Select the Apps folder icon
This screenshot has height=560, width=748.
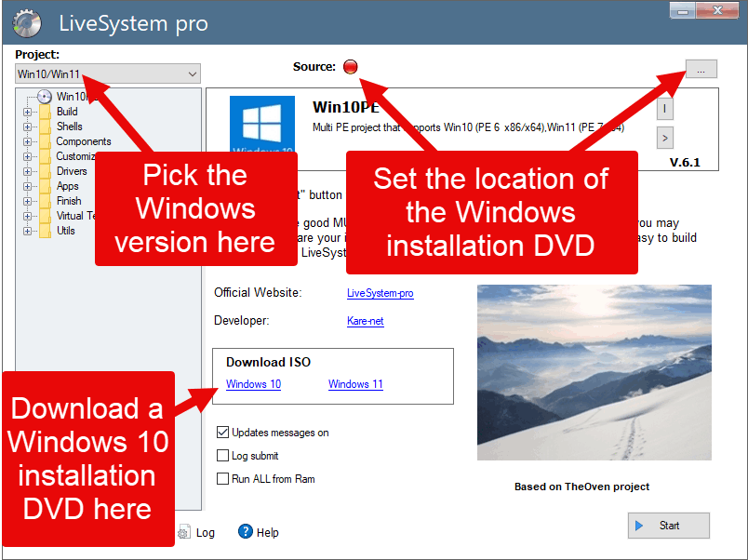[46, 186]
